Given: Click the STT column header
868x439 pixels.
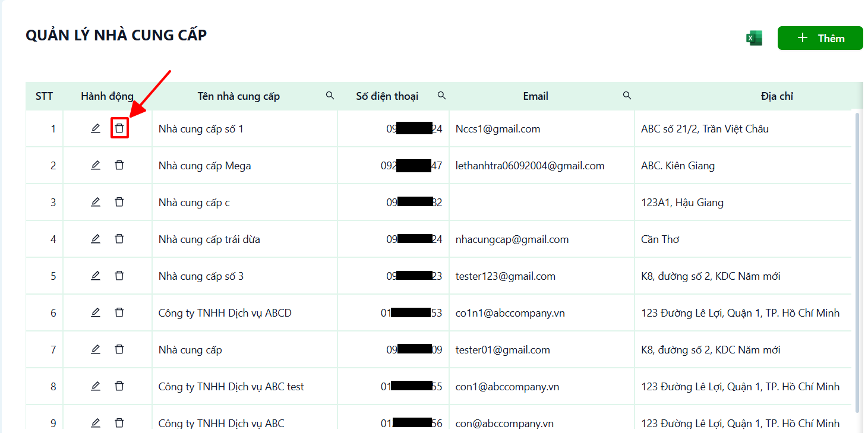Looking at the screenshot, I should pos(45,96).
